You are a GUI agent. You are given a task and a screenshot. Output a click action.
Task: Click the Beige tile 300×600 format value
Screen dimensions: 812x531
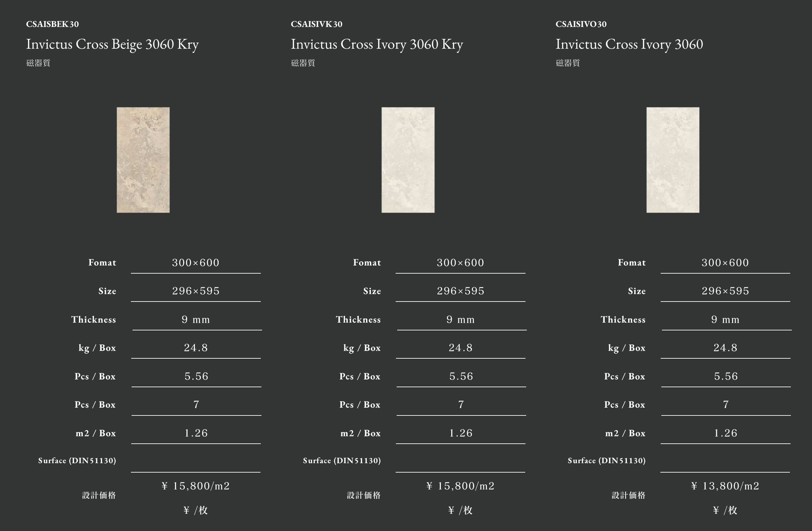tap(196, 263)
